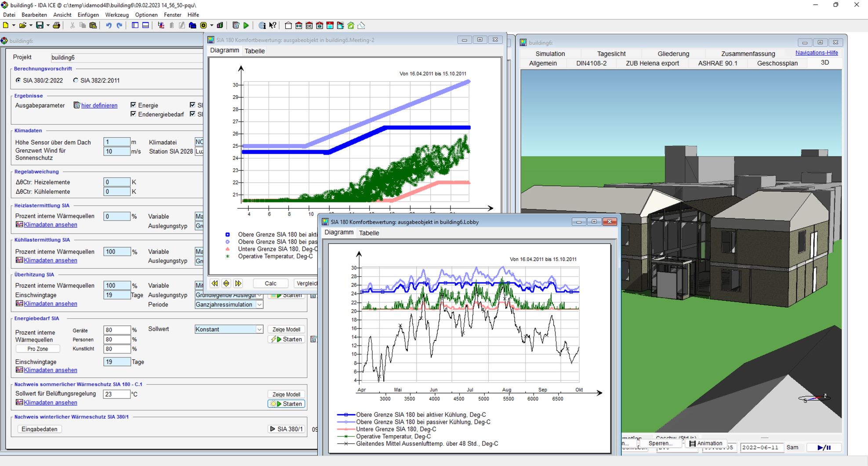
Task: Click the context help pointer icon
Action: point(273,25)
